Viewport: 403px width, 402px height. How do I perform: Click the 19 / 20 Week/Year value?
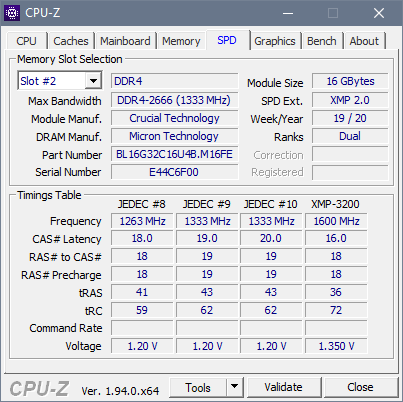click(x=350, y=118)
